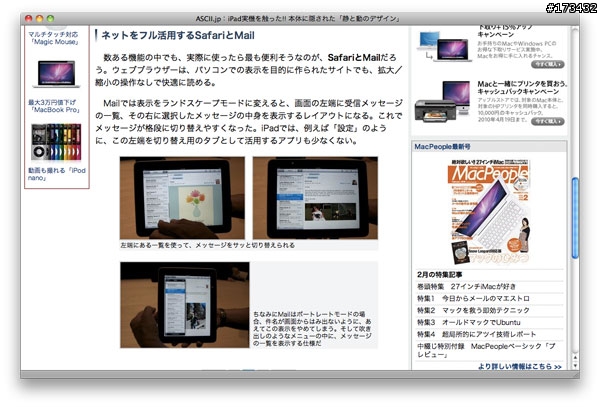Click the blue vertical scrollbar thumb
Screen dimensions: 600x407
click(575, 218)
